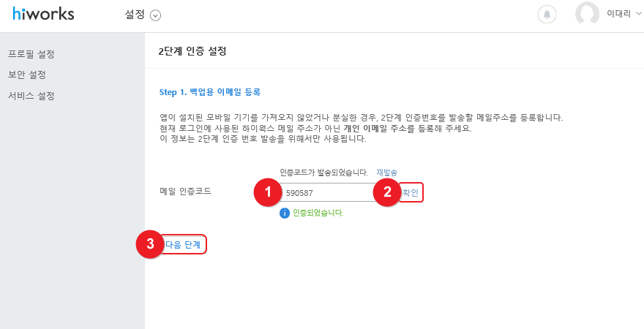Image resolution: width=644 pixels, height=329 pixels.
Task: Click the blue info icon beside 인증되었습니다
Action: click(x=285, y=213)
